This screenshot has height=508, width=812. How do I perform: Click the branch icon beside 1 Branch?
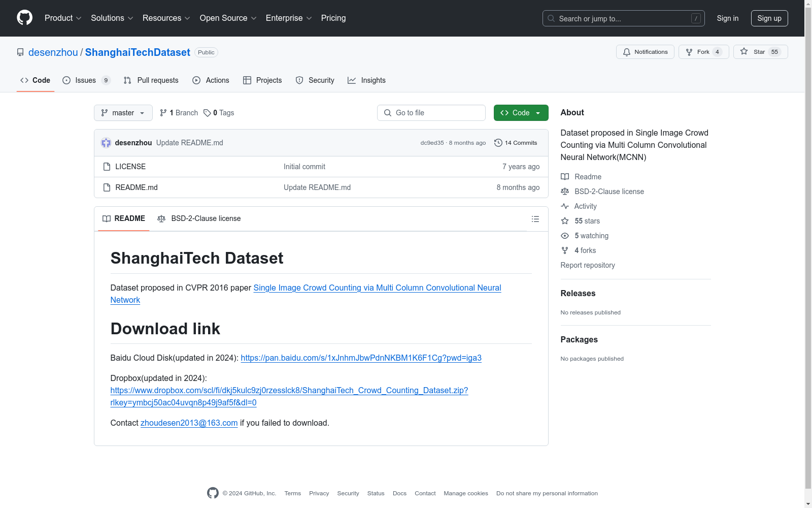pyautogui.click(x=163, y=113)
